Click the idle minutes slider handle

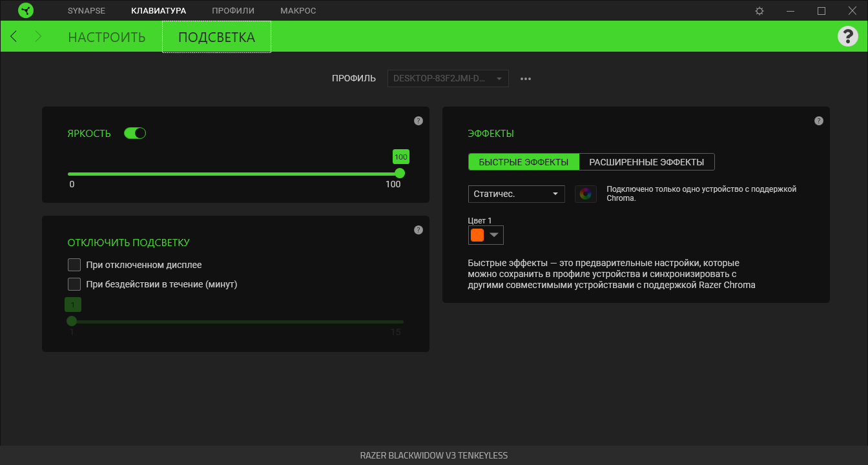[x=72, y=321]
